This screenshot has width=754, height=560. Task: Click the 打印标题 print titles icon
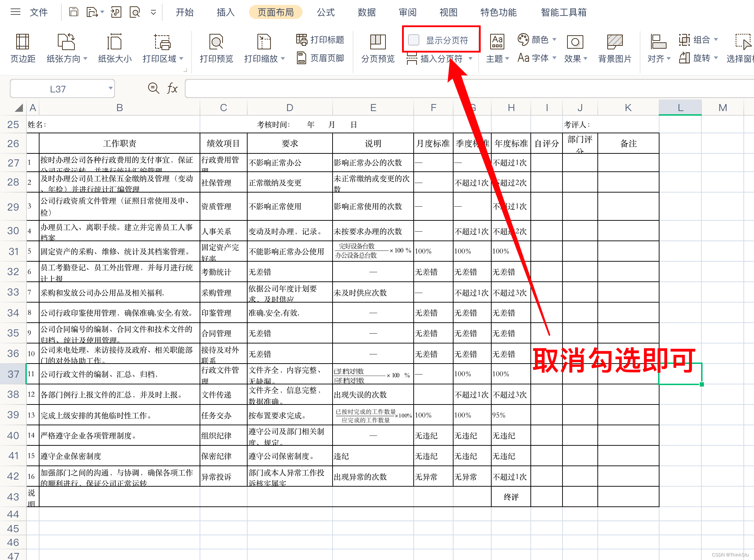[x=301, y=40]
